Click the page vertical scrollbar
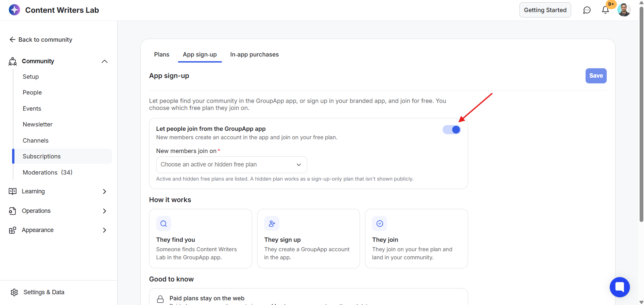 coord(641,114)
